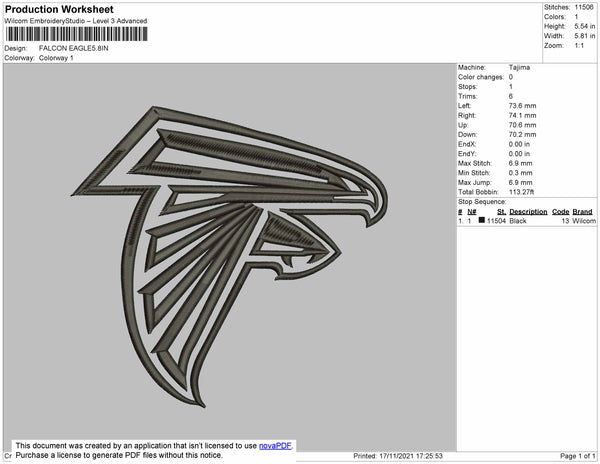Click the 'Color changes:' label
Screen dimensions: 600x464
tap(481, 77)
